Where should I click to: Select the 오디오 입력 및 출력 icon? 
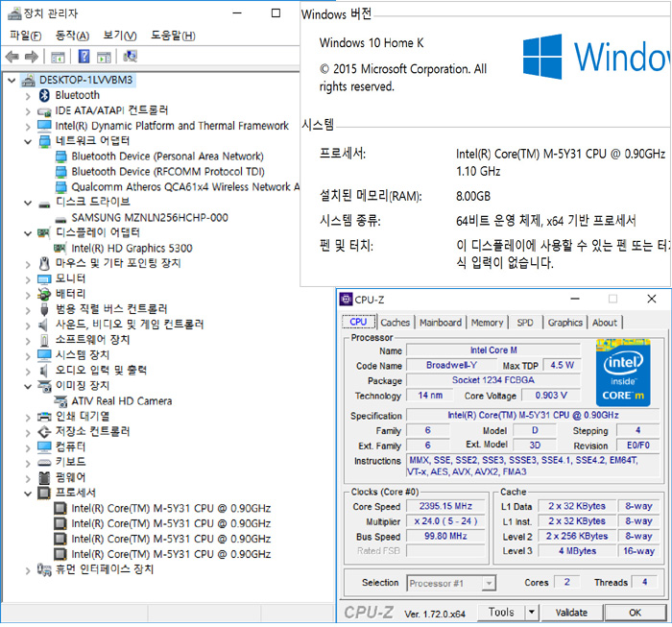pos(43,371)
